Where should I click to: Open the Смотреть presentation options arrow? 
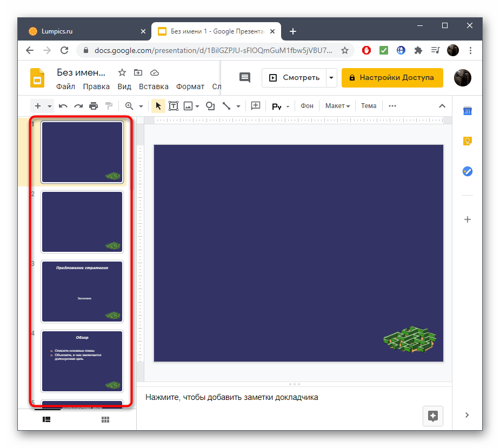[x=331, y=77]
